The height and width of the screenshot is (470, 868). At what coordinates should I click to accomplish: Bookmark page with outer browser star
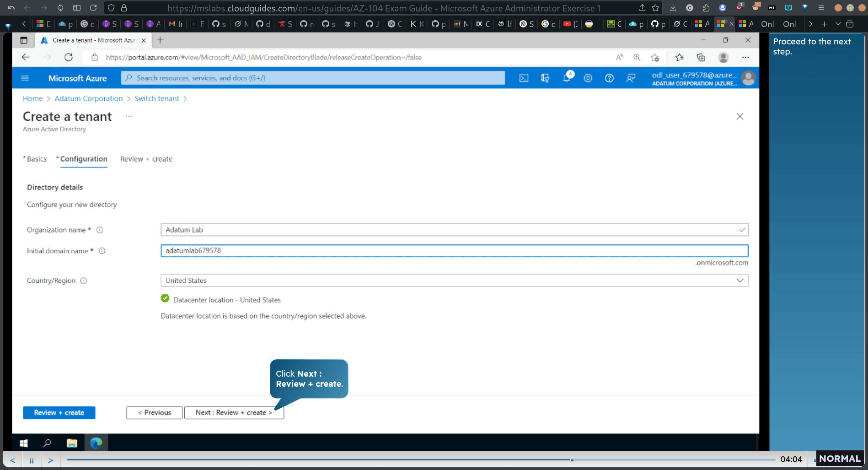click(655, 8)
